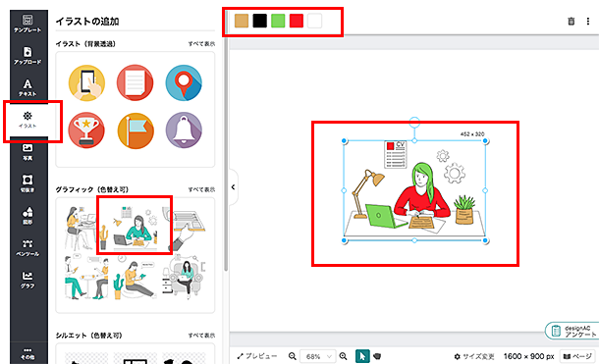Image resolution: width=599 pixels, height=364 pixels.
Task: Add the woman in armchair graphic
Action: [185, 278]
